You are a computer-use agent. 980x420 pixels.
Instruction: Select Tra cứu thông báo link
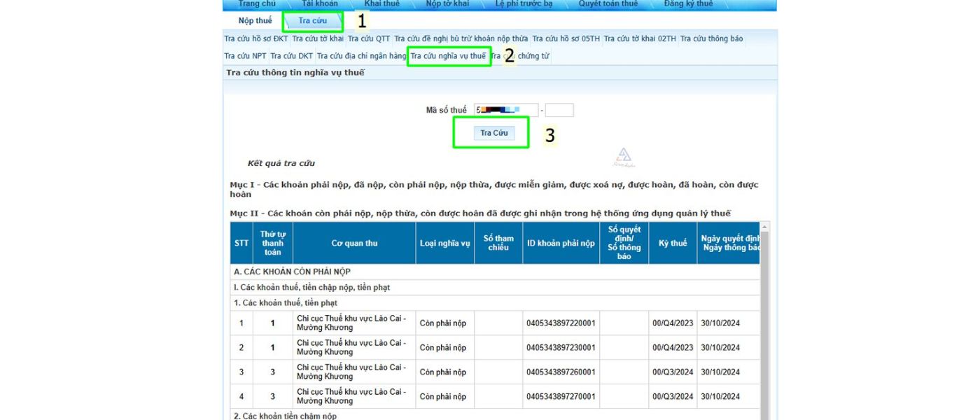coord(711,38)
